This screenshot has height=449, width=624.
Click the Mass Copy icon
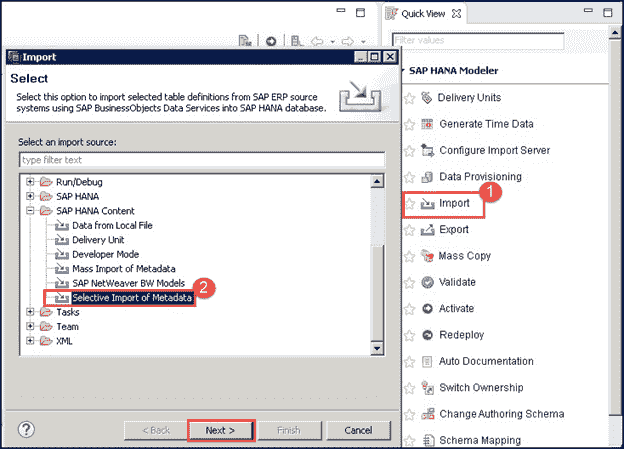tap(427, 256)
